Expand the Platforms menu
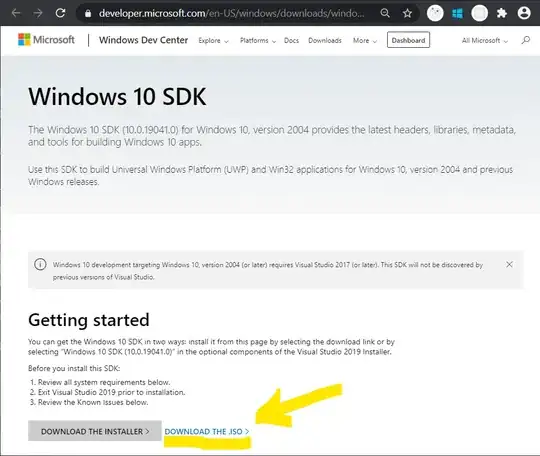 tap(258, 41)
